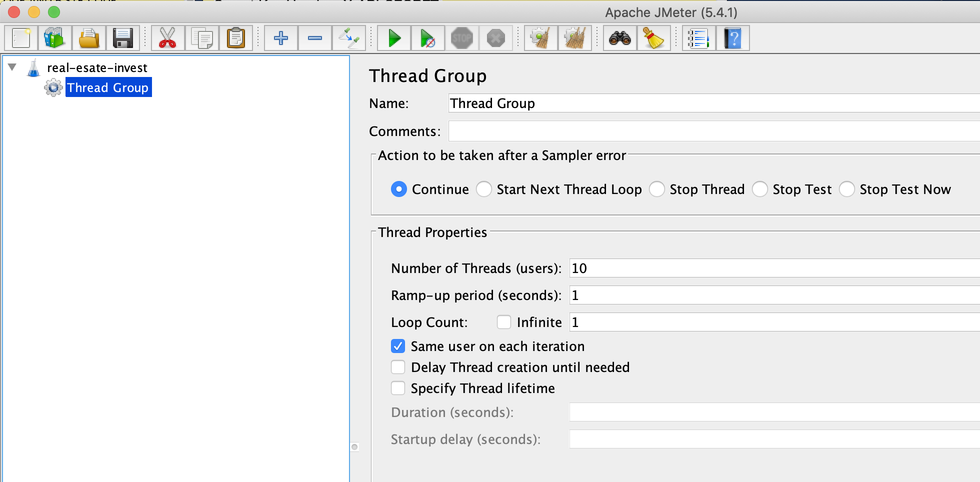Open an existing test plan file
This screenshot has width=980, height=482.
click(x=89, y=38)
